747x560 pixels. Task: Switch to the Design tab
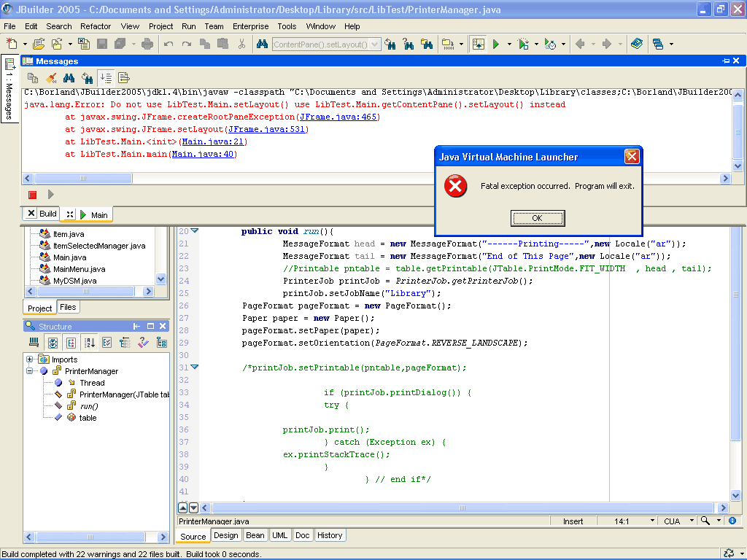click(x=226, y=535)
